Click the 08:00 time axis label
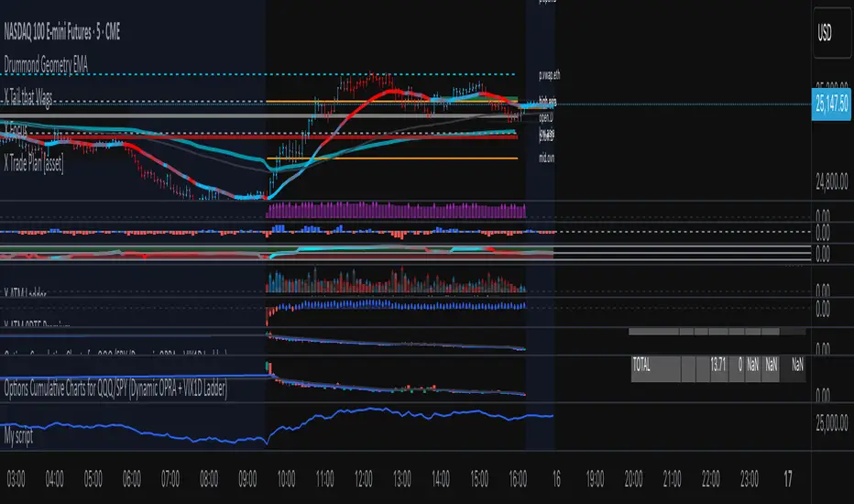The width and height of the screenshot is (854, 504). click(209, 479)
